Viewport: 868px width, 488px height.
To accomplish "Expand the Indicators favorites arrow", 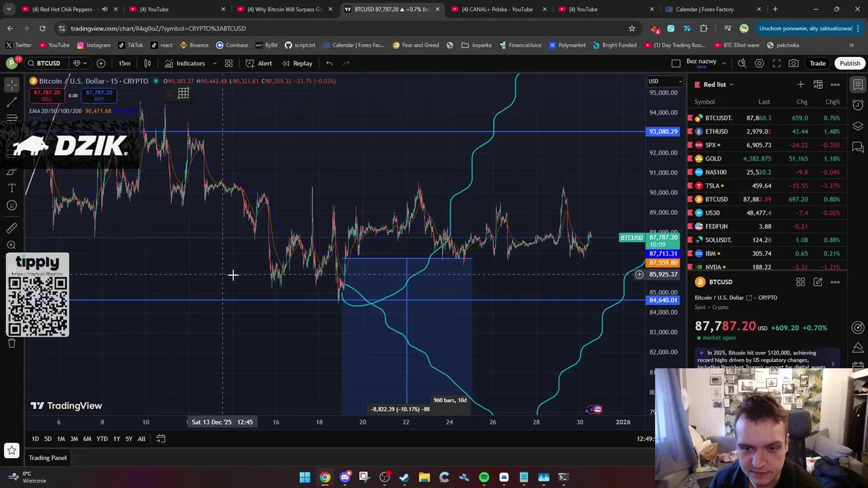I will (214, 63).
